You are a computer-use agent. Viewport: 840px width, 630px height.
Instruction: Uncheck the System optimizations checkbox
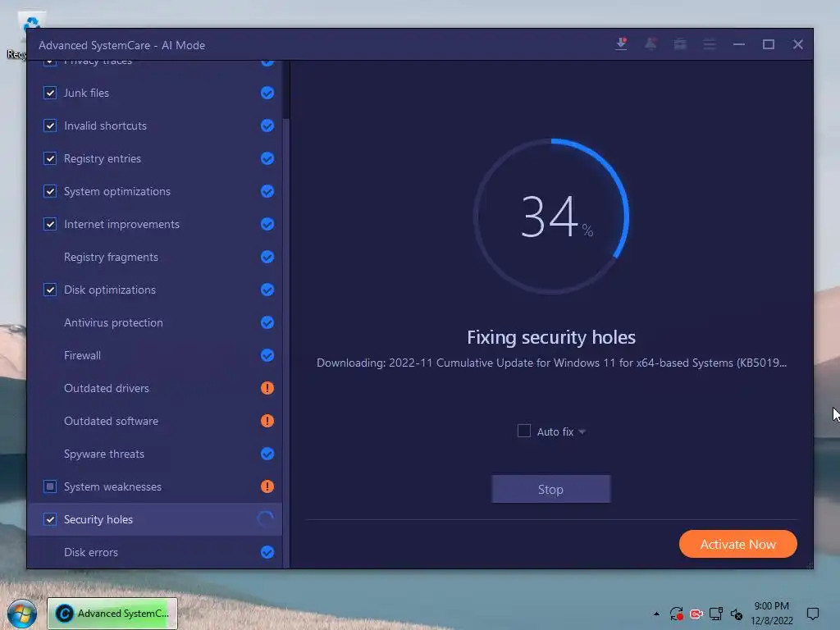[50, 191]
